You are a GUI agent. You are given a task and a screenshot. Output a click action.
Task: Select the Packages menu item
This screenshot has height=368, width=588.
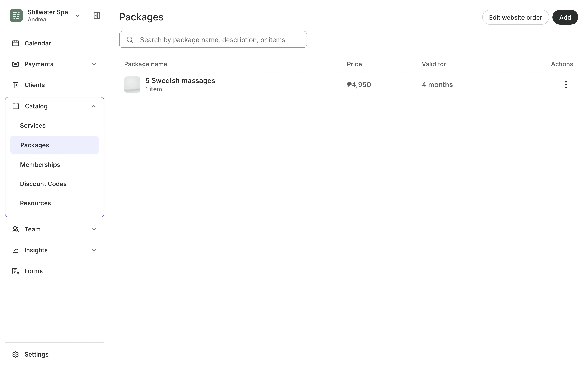click(55, 145)
